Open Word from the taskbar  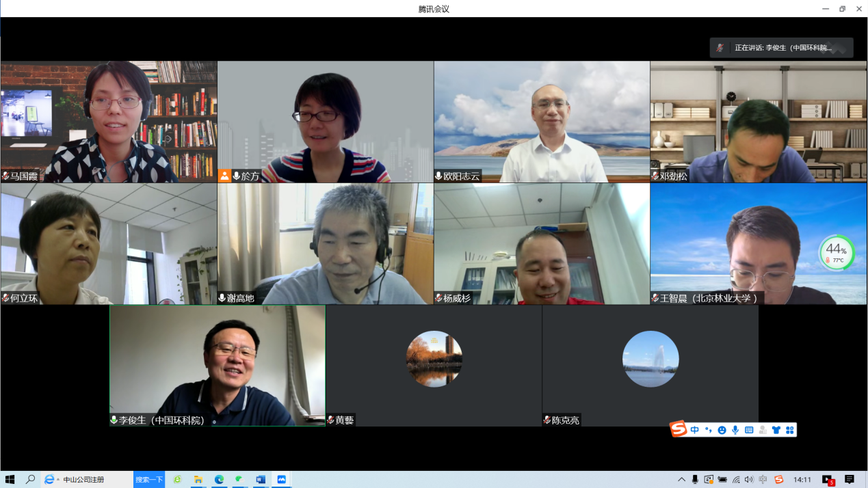coord(261,480)
